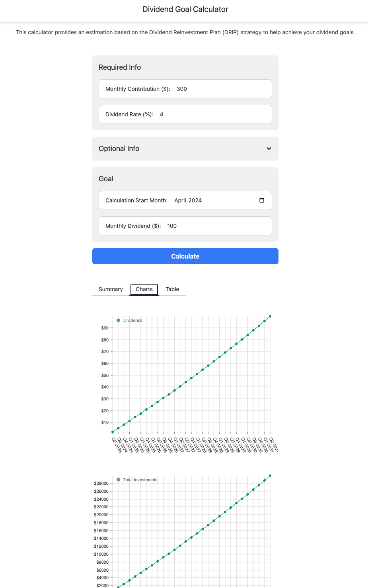Click the last data point on Dividends chart

click(270, 316)
